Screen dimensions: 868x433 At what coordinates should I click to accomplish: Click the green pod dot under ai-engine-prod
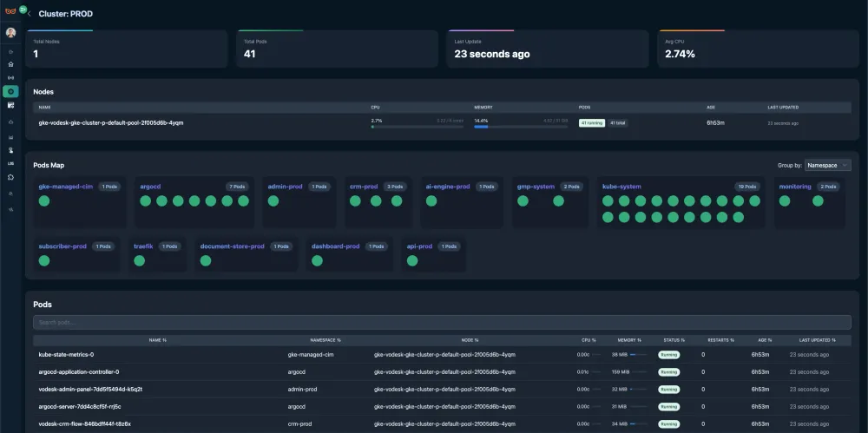pyautogui.click(x=431, y=201)
